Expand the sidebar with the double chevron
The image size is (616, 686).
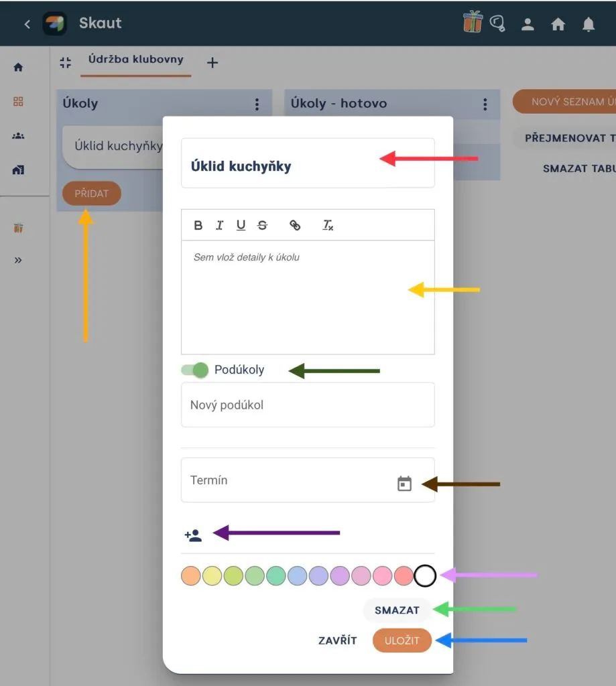(18, 261)
